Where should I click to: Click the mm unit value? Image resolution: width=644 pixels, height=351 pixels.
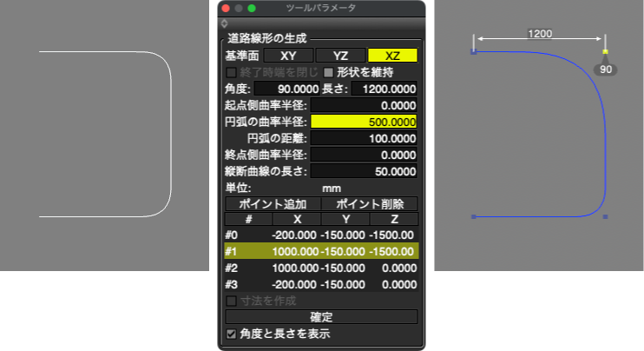click(x=332, y=189)
